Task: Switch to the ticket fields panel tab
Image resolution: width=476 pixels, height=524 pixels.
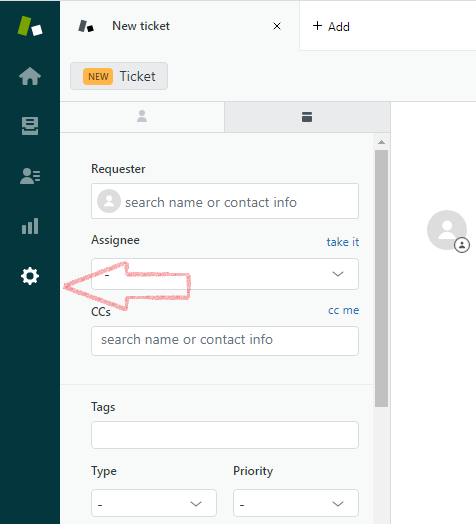Action: pos(307,117)
